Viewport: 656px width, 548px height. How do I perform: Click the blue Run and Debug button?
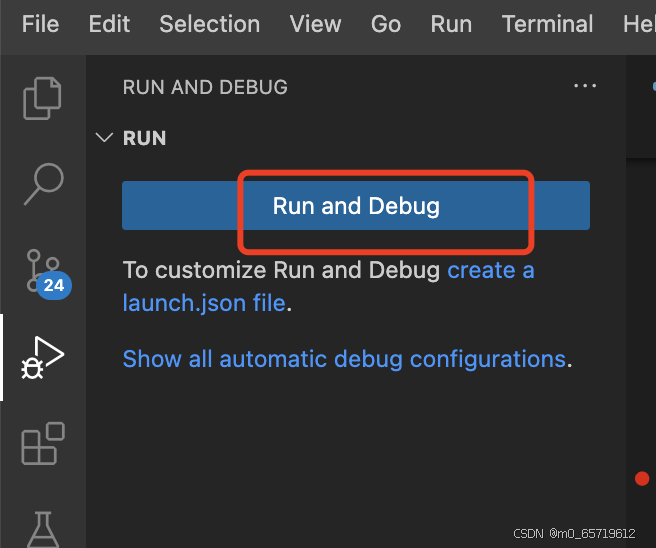tap(356, 205)
